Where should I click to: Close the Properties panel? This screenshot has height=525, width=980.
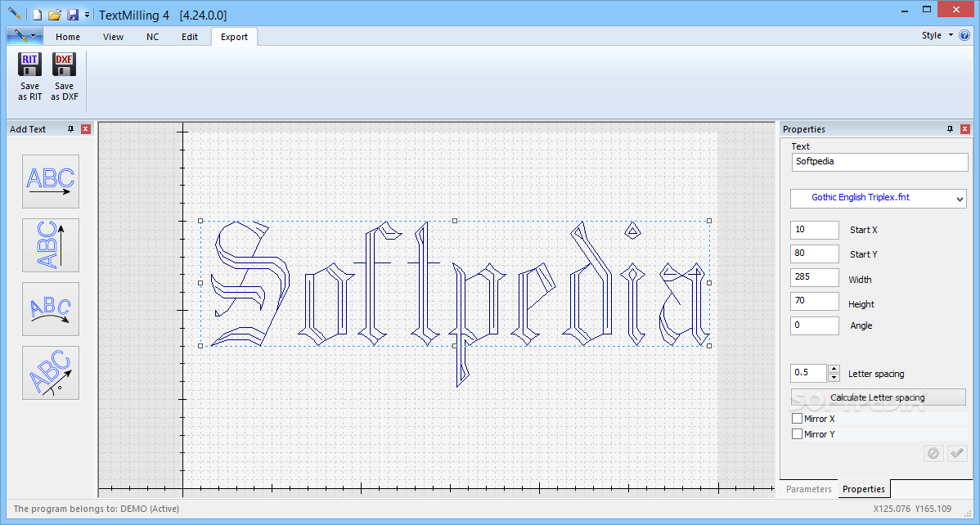click(965, 128)
